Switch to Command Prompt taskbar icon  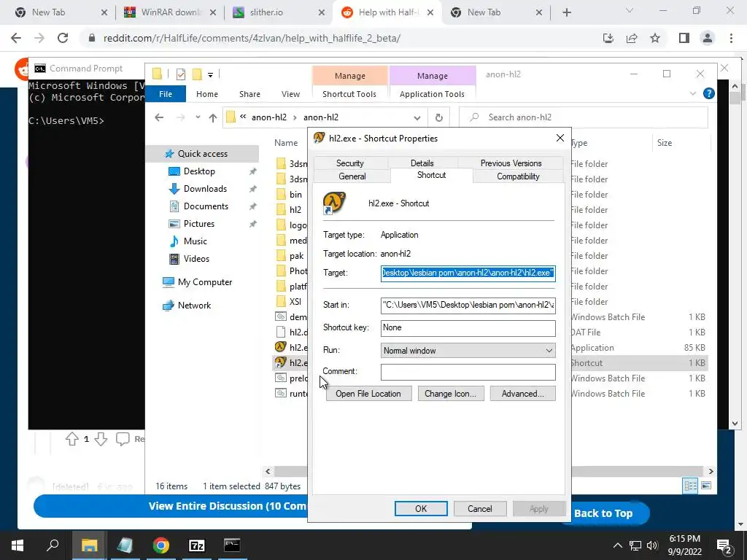232,545
